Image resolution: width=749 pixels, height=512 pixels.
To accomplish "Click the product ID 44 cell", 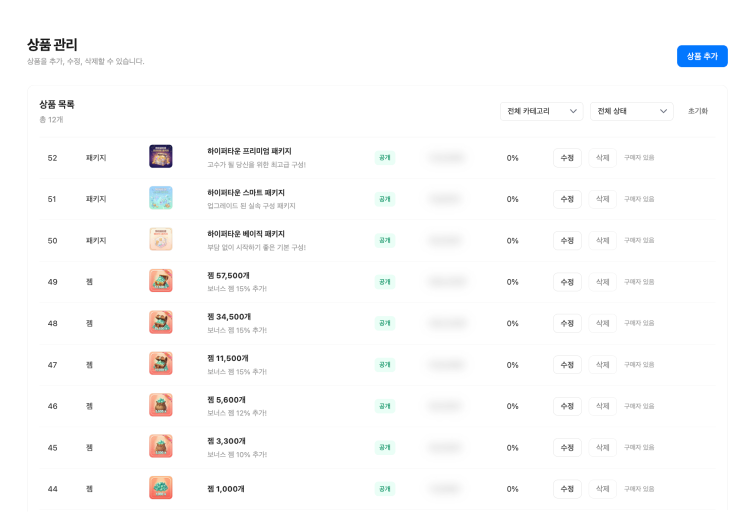I will [53, 489].
